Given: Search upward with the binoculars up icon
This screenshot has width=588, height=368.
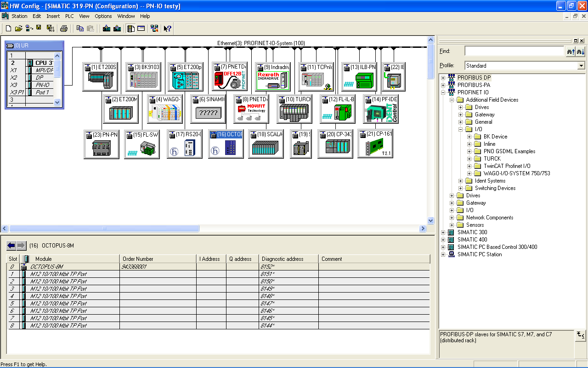Looking at the screenshot, I should [x=571, y=52].
